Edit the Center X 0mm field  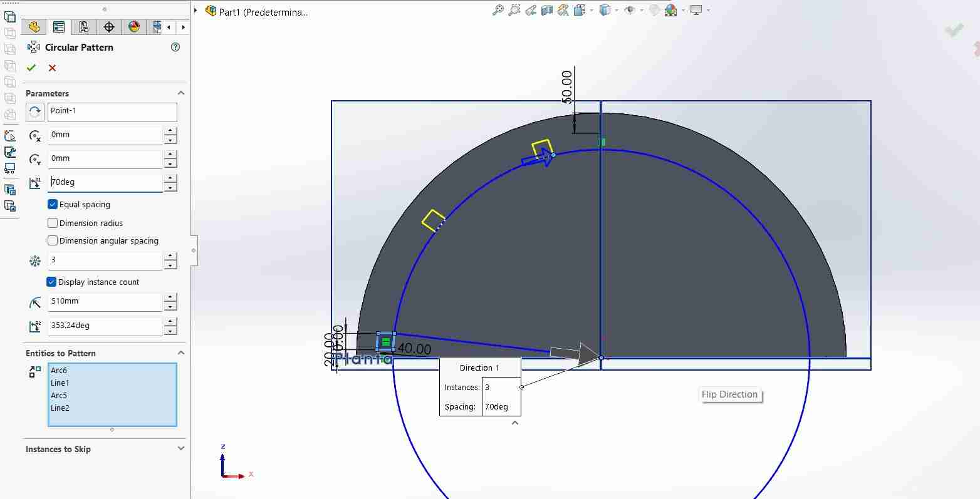(105, 135)
